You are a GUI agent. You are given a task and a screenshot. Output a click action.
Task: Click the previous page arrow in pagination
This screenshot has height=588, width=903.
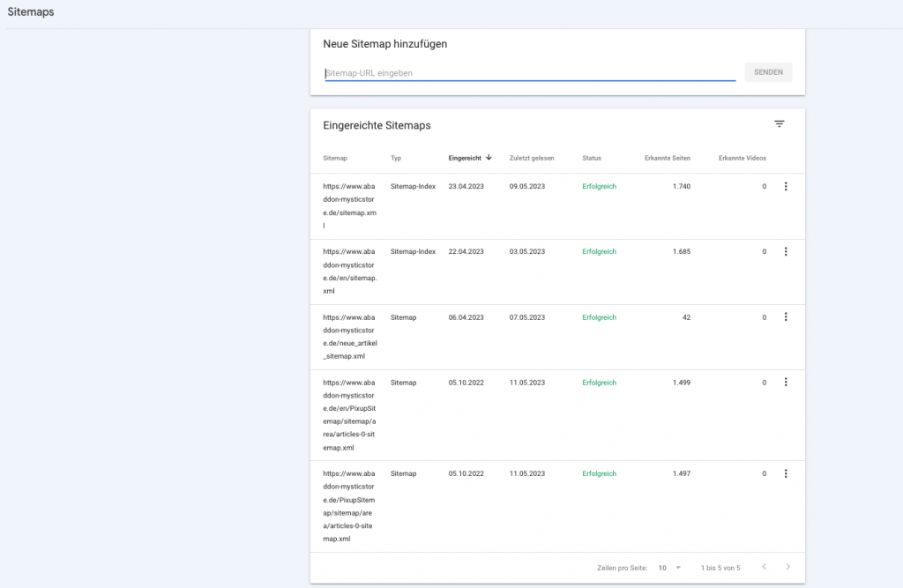click(764, 567)
